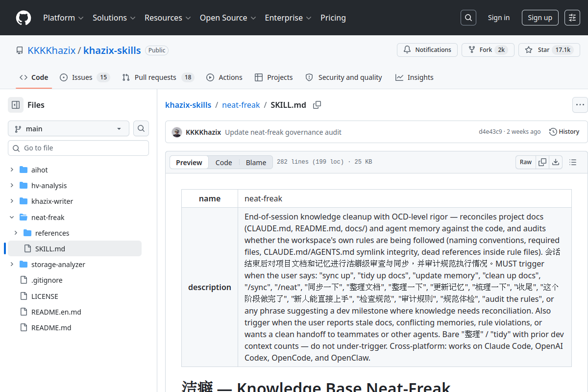Click the Sign up button
Screen dimensions: 588x392
[540, 18]
